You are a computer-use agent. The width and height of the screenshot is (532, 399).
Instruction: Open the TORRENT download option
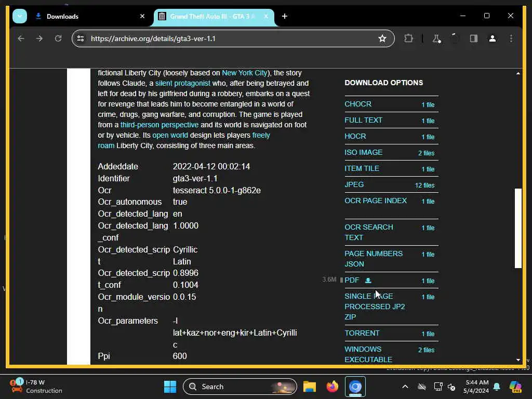coord(362,333)
